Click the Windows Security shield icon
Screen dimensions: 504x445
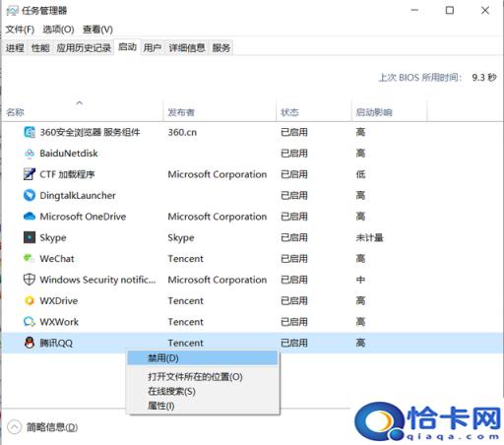pos(30,280)
